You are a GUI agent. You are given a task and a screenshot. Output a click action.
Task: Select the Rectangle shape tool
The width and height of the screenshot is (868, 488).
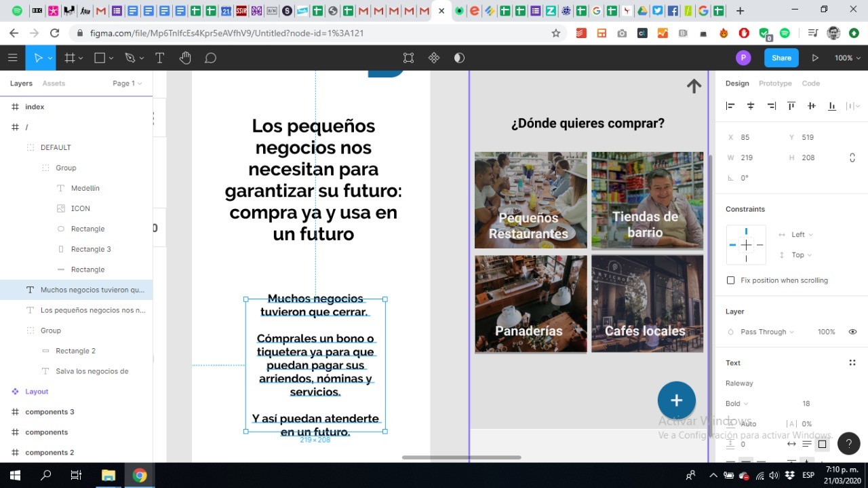tap(100, 58)
